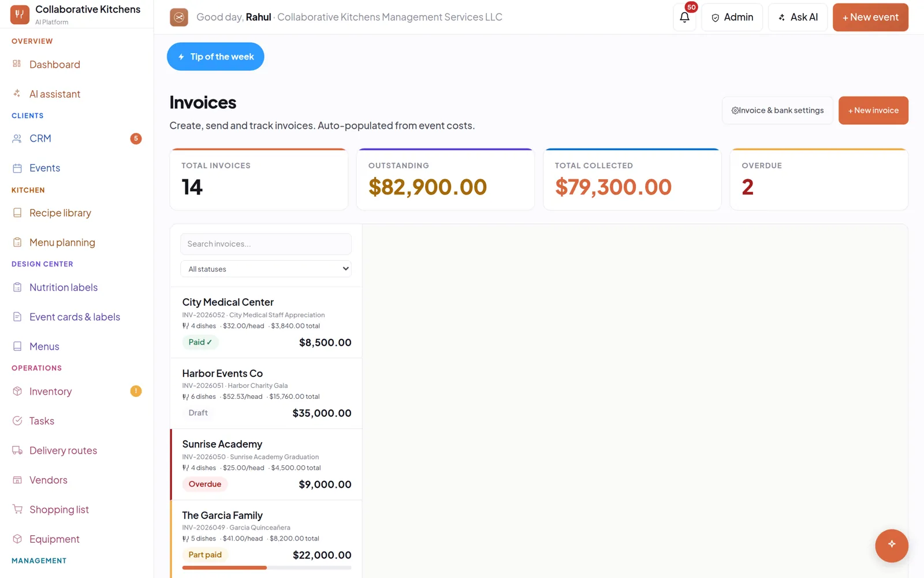
Task: Click the Shopping list cart icon
Action: [17, 509]
